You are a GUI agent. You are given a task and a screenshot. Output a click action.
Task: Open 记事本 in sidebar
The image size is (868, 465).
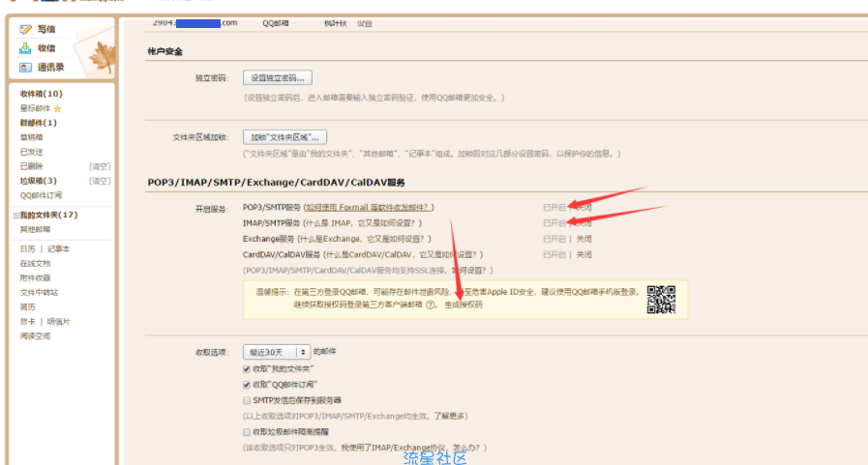click(58, 249)
